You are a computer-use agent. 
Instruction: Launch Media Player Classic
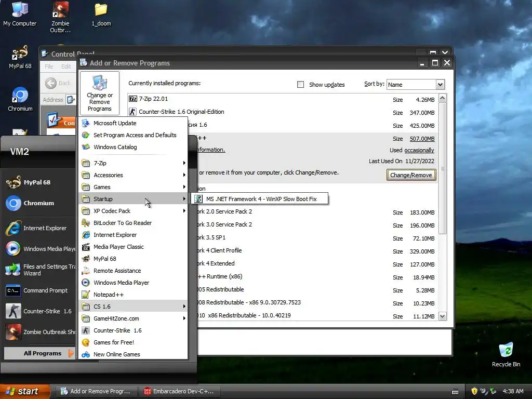[x=133, y=247]
